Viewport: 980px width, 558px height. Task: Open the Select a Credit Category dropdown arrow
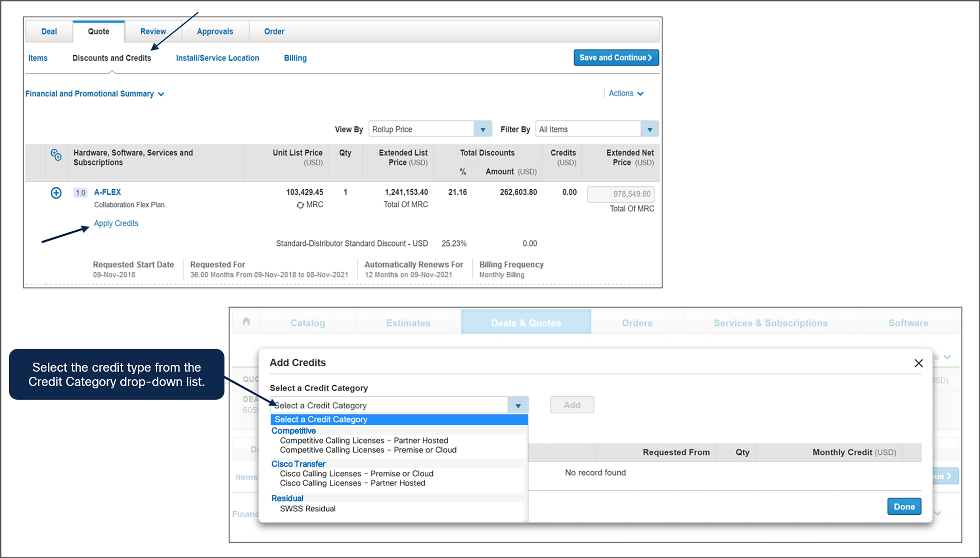[x=518, y=405]
